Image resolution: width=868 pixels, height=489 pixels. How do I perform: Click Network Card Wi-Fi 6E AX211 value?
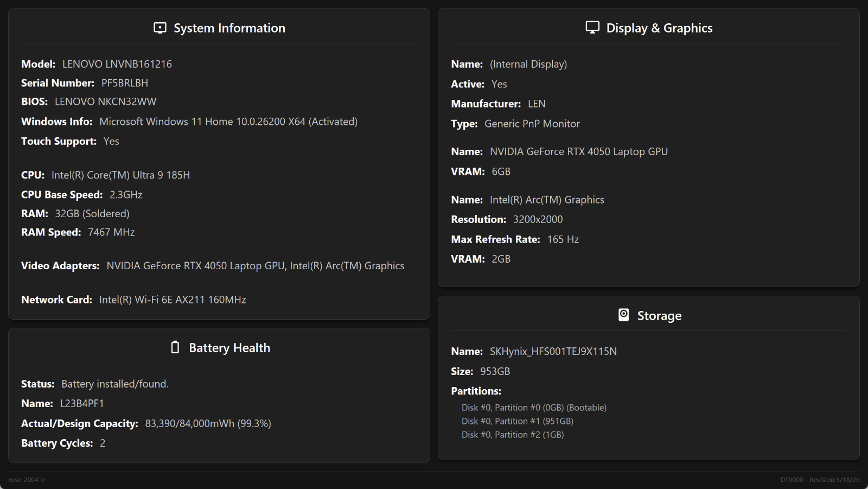173,300
